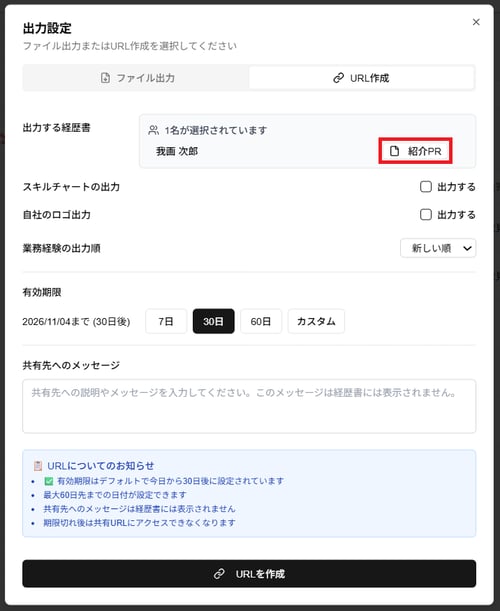
Task: Set expiry to 7日
Action: [166, 321]
